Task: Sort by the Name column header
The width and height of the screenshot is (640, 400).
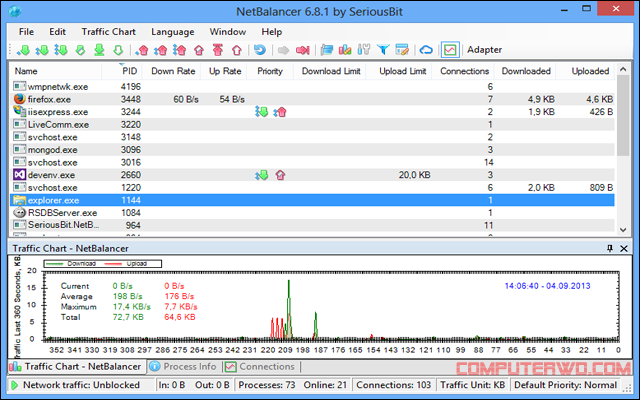Action: [x=56, y=71]
